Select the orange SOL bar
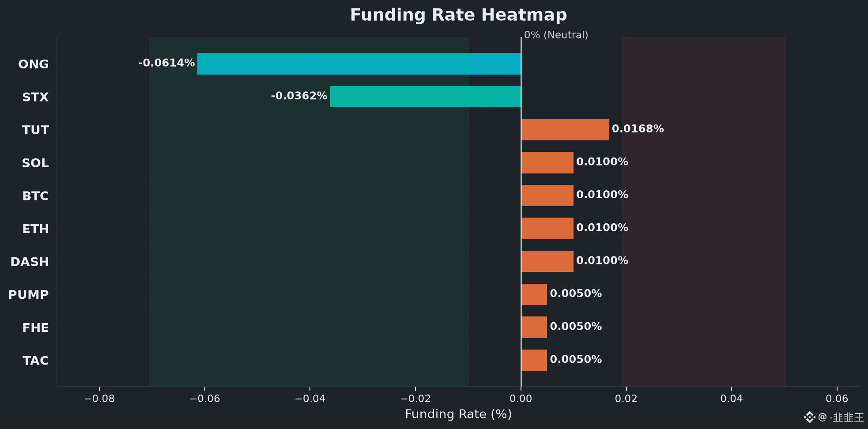 point(547,162)
